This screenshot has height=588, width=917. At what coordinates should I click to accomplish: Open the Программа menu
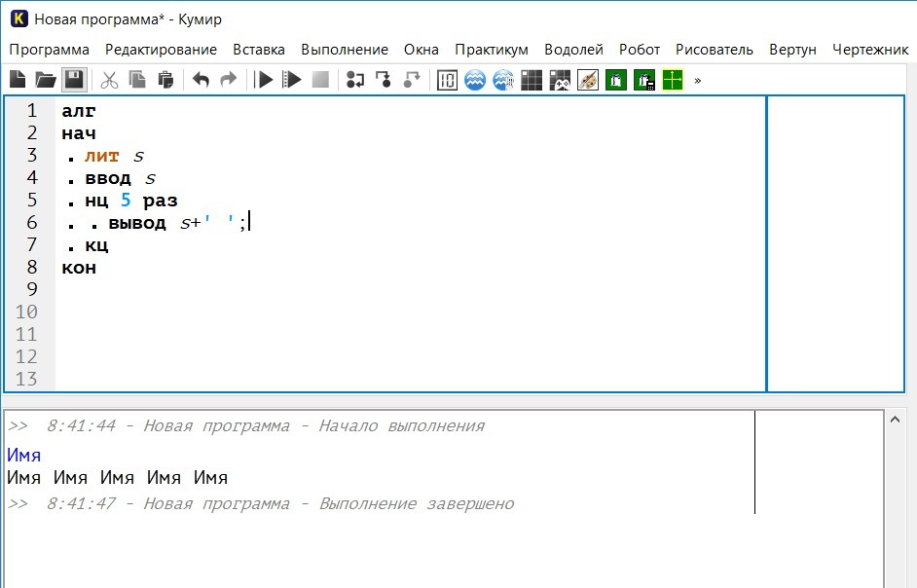[49, 50]
